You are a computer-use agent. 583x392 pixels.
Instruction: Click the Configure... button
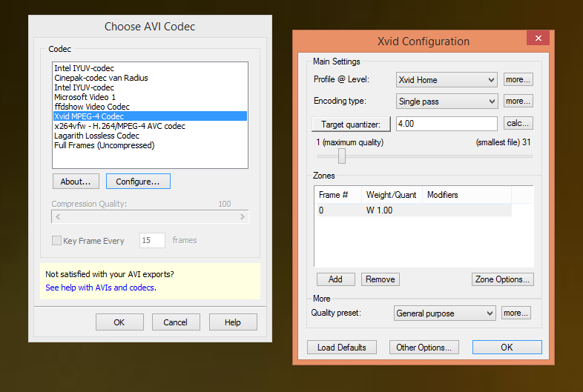(138, 182)
